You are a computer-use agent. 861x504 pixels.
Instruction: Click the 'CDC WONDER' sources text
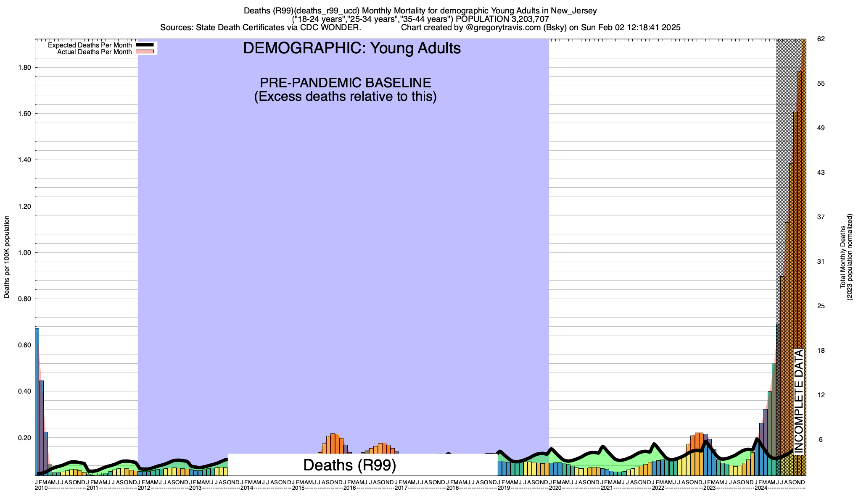click(330, 28)
